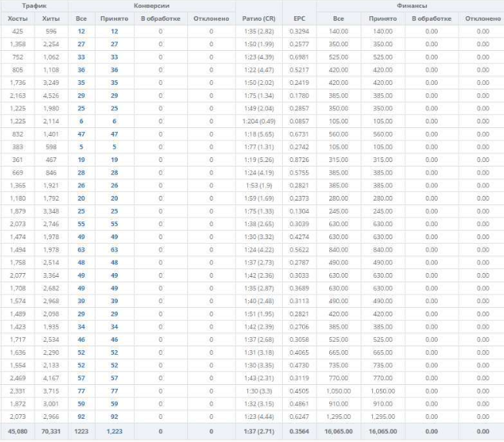This screenshot has height=442, width=504.
Task: Click Принято header under Конверсии
Action: [x=114, y=19]
